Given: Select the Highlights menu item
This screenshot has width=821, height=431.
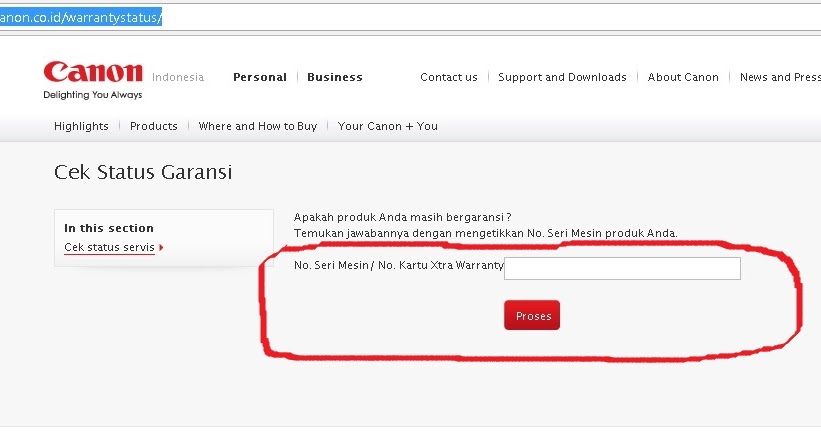Looking at the screenshot, I should point(81,126).
